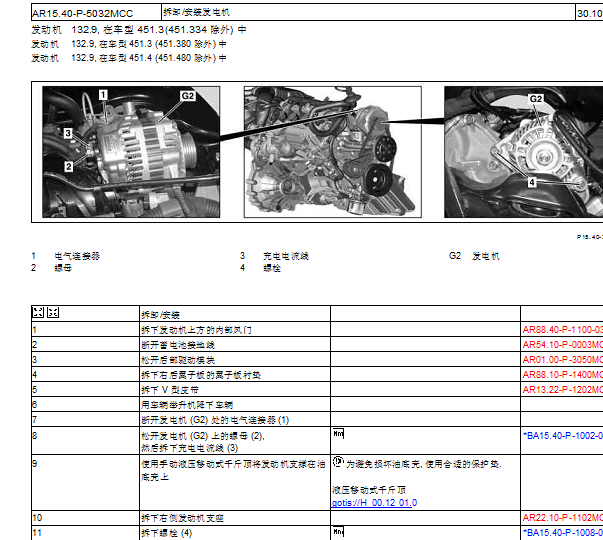Click the G2 label on left photo

[x=187, y=96]
